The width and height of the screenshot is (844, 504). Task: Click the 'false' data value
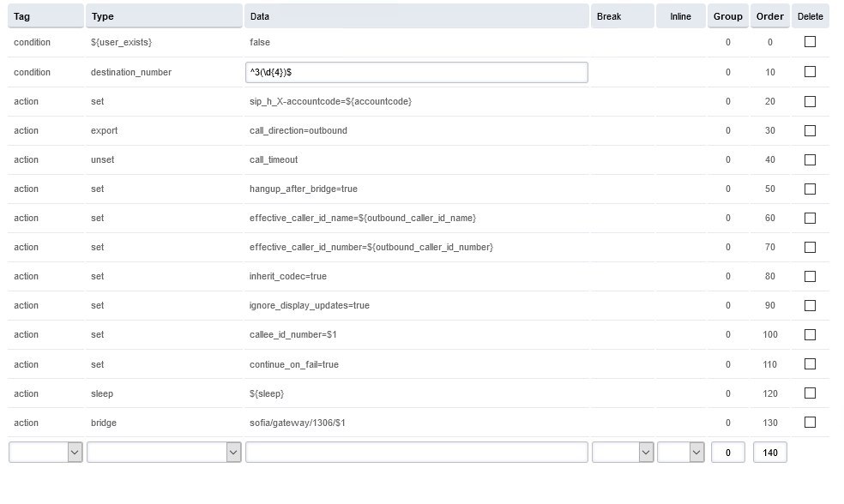tap(259, 42)
